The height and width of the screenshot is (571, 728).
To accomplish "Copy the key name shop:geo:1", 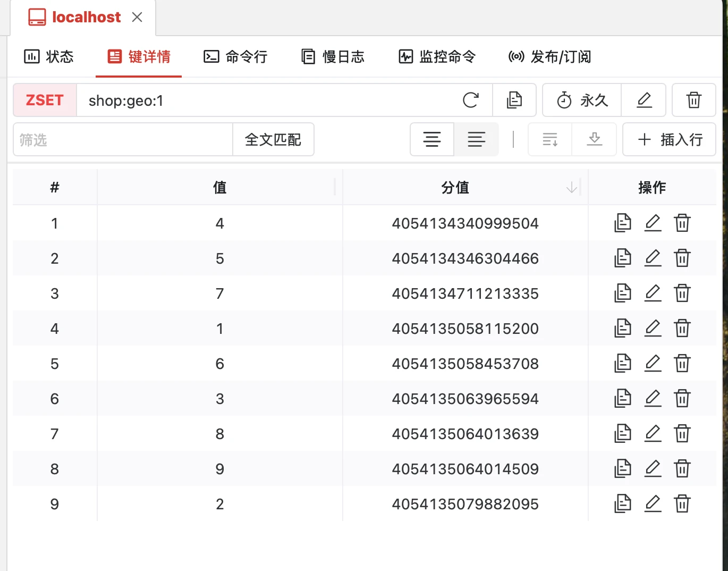I will pyautogui.click(x=514, y=100).
